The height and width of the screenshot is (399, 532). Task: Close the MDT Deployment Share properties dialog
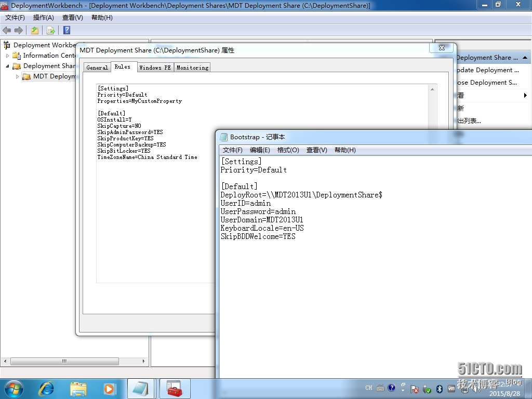click(442, 48)
